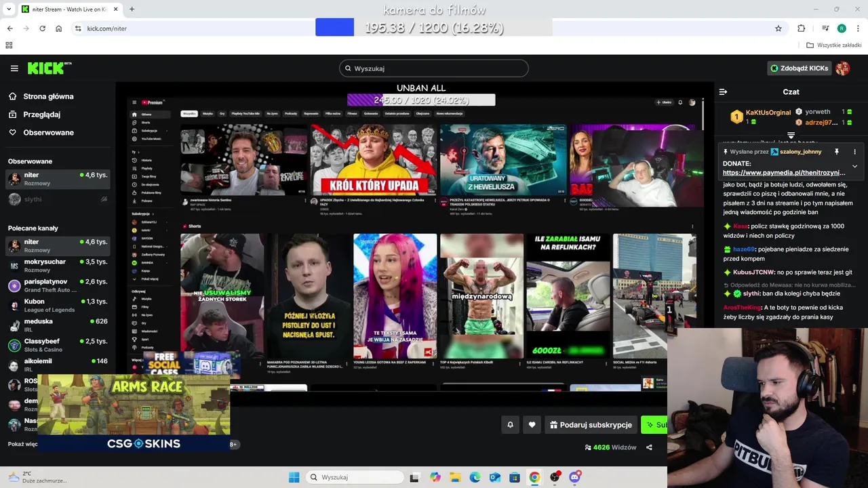Open Discord from the taskbar
Viewport: 868px width, 488px height.
point(575,477)
